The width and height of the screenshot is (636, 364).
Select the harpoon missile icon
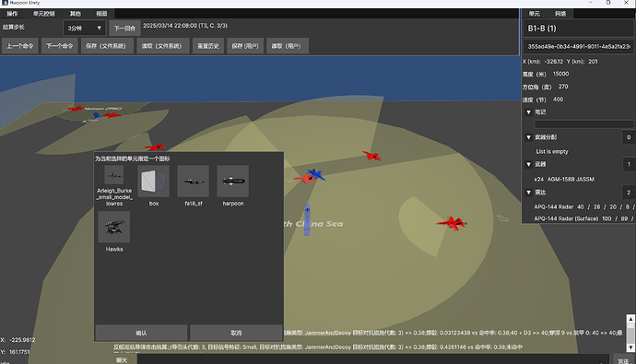click(233, 181)
